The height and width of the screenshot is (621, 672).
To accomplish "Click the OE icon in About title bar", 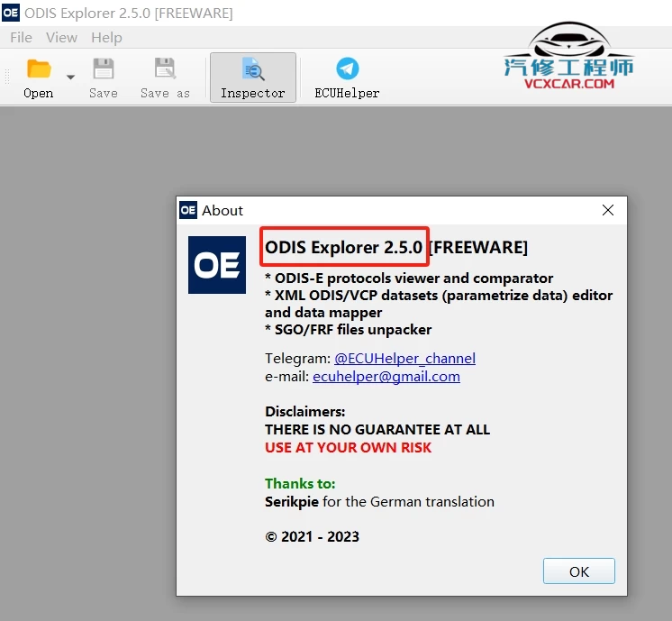I will click(x=188, y=210).
